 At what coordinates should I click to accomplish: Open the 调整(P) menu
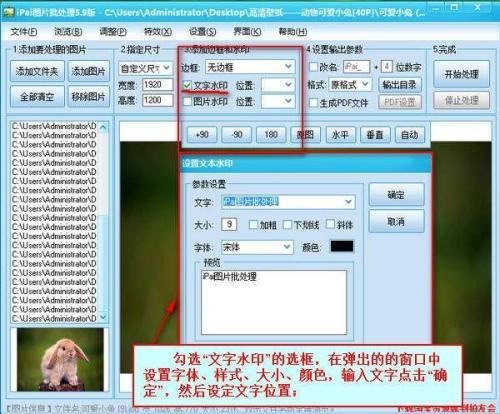coord(113,32)
